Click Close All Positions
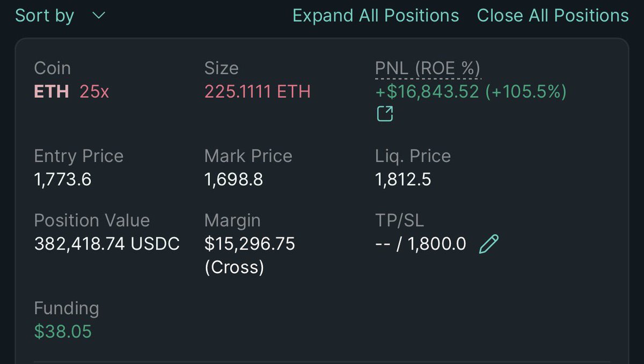This screenshot has width=644, height=364. pyautogui.click(x=553, y=16)
